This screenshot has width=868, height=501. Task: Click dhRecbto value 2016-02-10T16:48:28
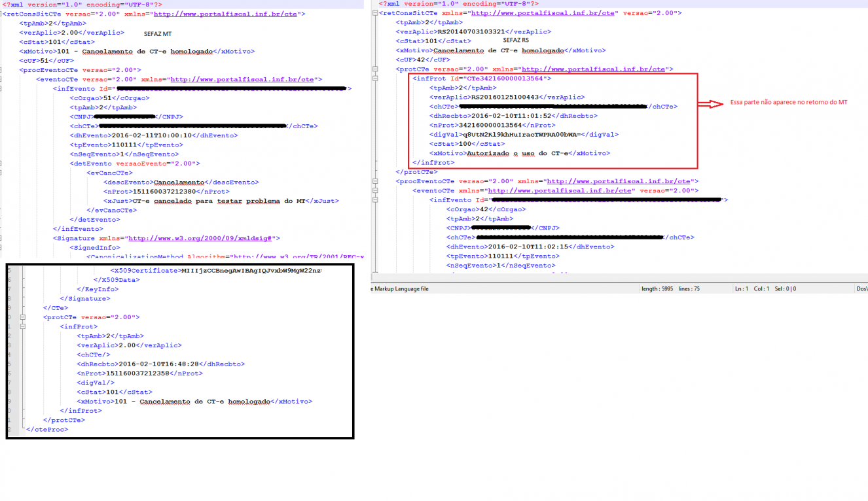coord(159,364)
